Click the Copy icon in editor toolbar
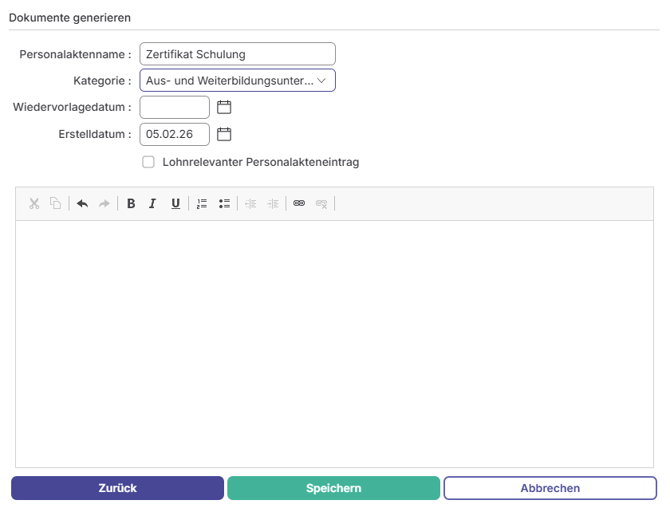Screen dimensions: 670x512 coord(56,204)
